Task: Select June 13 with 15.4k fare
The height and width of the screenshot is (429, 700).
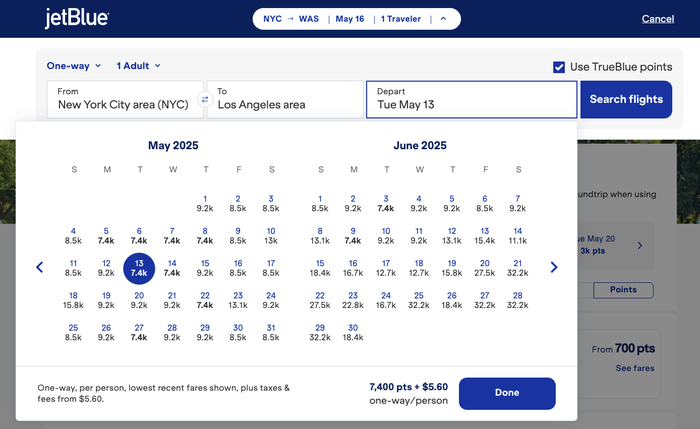Action: [x=485, y=236]
